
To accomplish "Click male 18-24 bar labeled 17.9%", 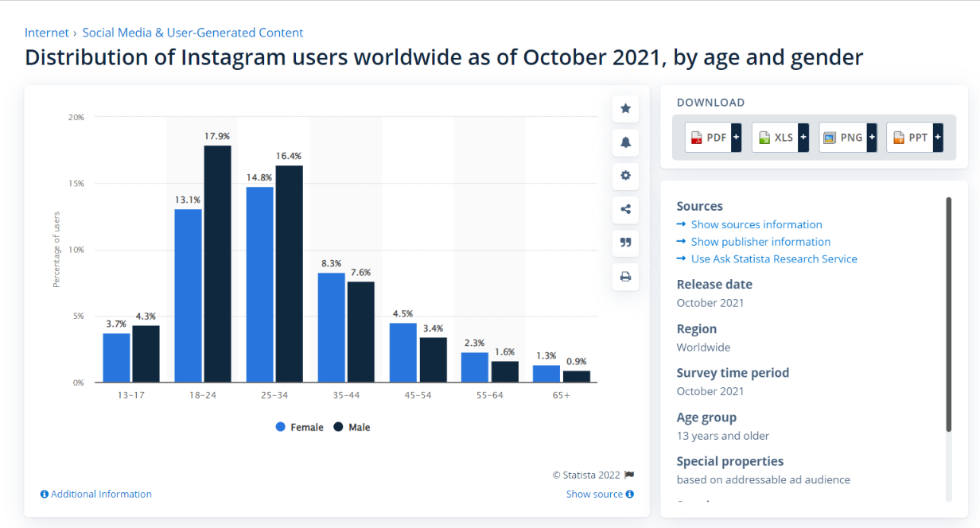I will 217,264.
